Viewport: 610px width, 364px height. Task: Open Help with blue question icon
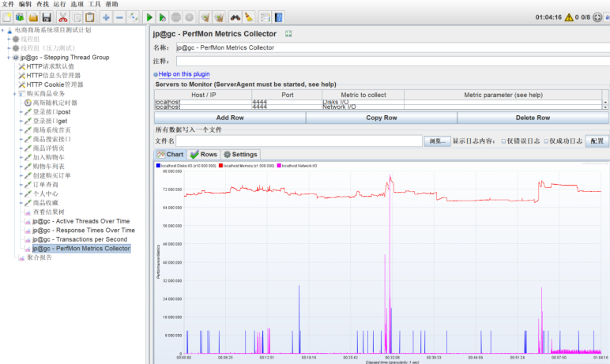pyautogui.click(x=279, y=17)
